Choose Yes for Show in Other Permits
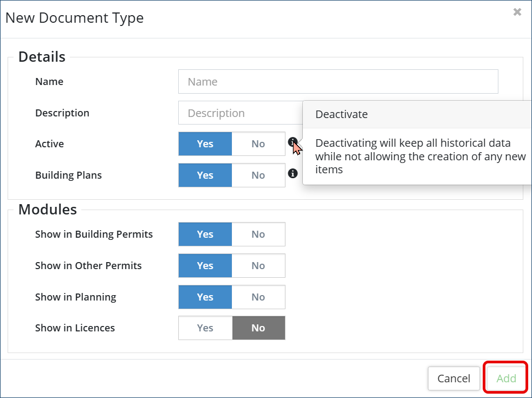The image size is (532, 398). click(x=205, y=266)
